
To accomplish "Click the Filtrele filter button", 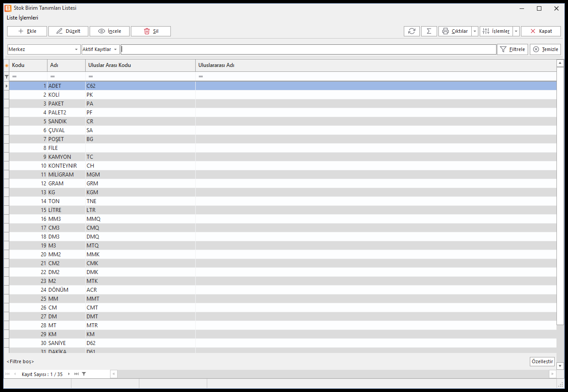I will coord(513,49).
